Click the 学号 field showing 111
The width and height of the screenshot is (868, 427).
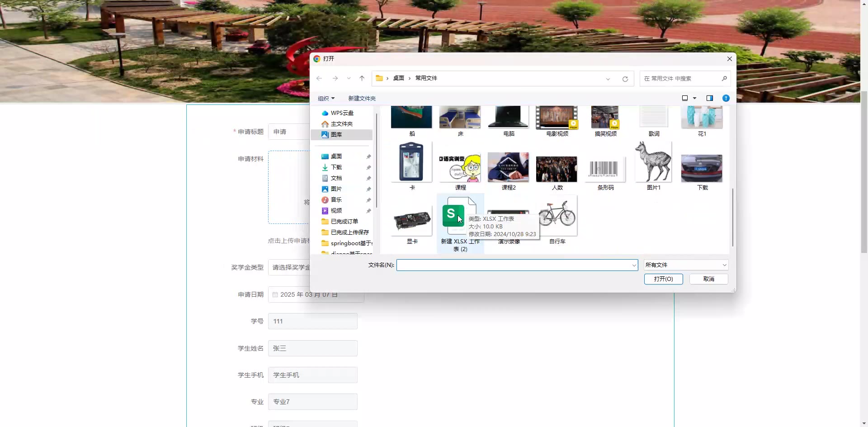[x=313, y=321]
